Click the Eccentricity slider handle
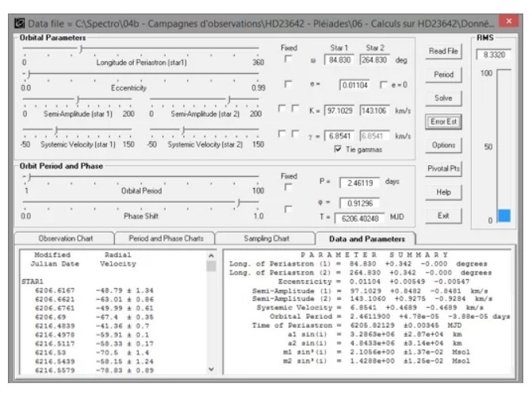This screenshot has height=399, width=532. click(x=29, y=74)
